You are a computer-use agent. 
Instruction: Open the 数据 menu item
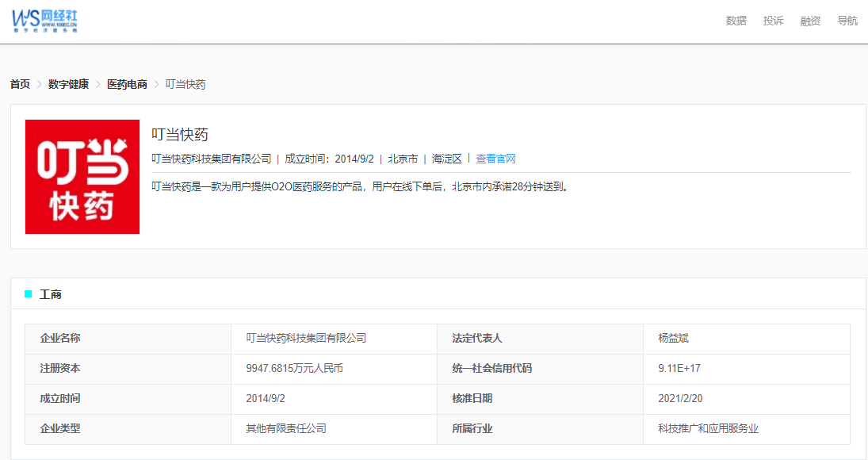[736, 21]
